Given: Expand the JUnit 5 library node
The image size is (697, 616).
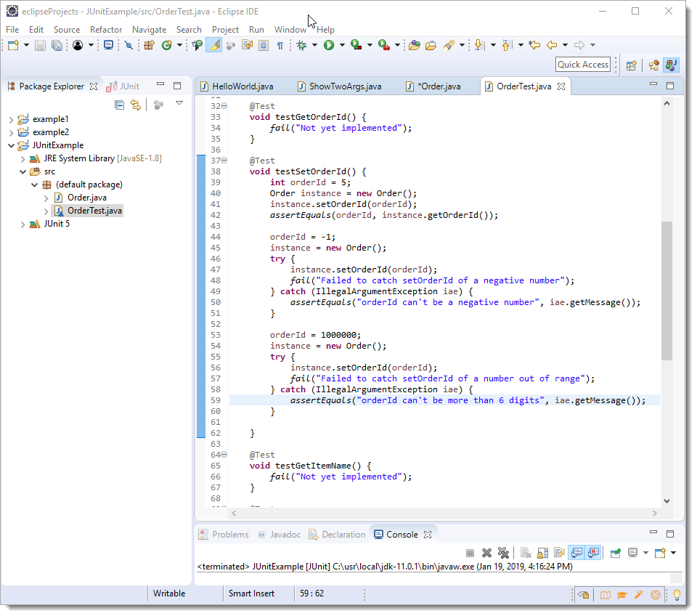Looking at the screenshot, I should (x=23, y=224).
